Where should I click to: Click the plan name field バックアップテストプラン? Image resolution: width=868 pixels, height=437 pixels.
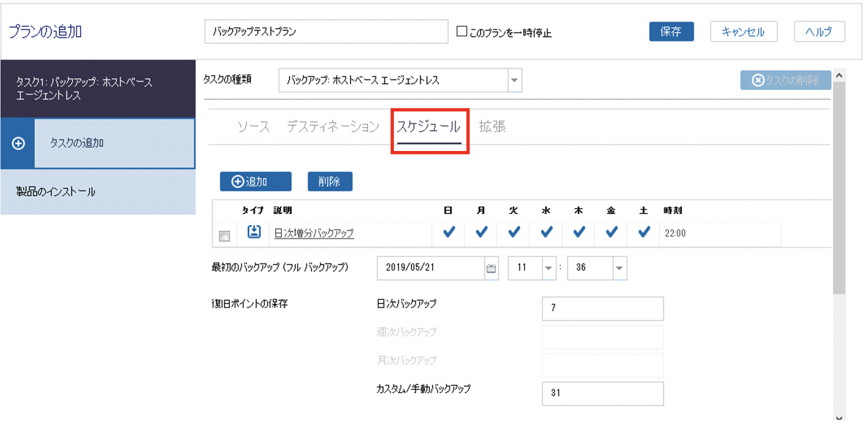(326, 32)
